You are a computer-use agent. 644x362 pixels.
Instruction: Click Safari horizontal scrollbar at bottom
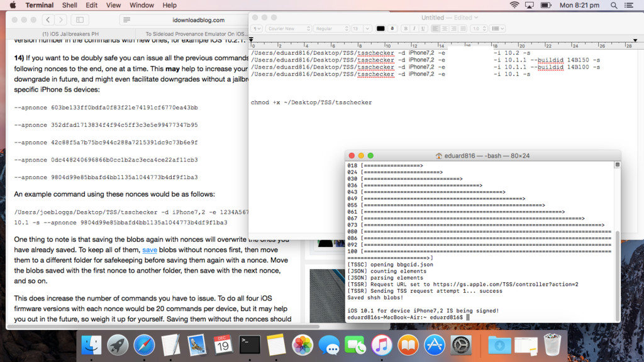[164, 327]
